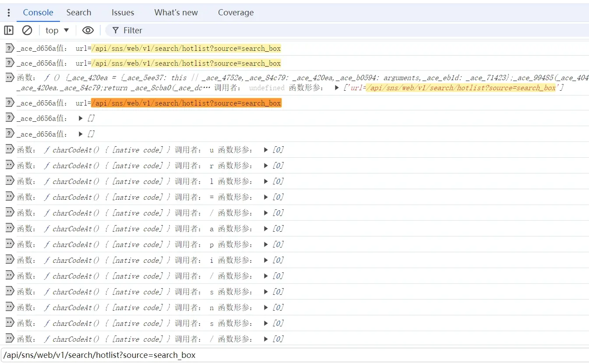Click message icon of charCodeAt row with caller p

[x=10, y=244]
